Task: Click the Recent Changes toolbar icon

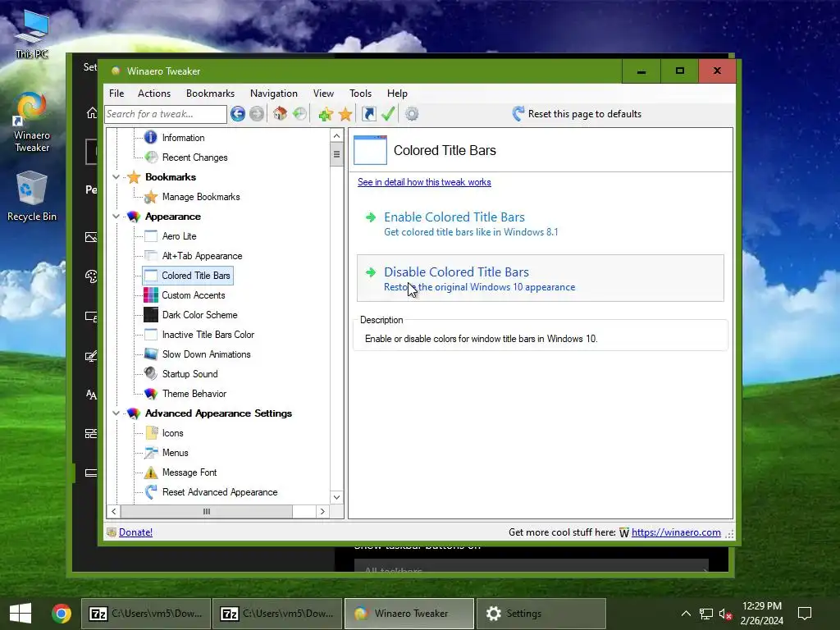Action: tap(300, 113)
